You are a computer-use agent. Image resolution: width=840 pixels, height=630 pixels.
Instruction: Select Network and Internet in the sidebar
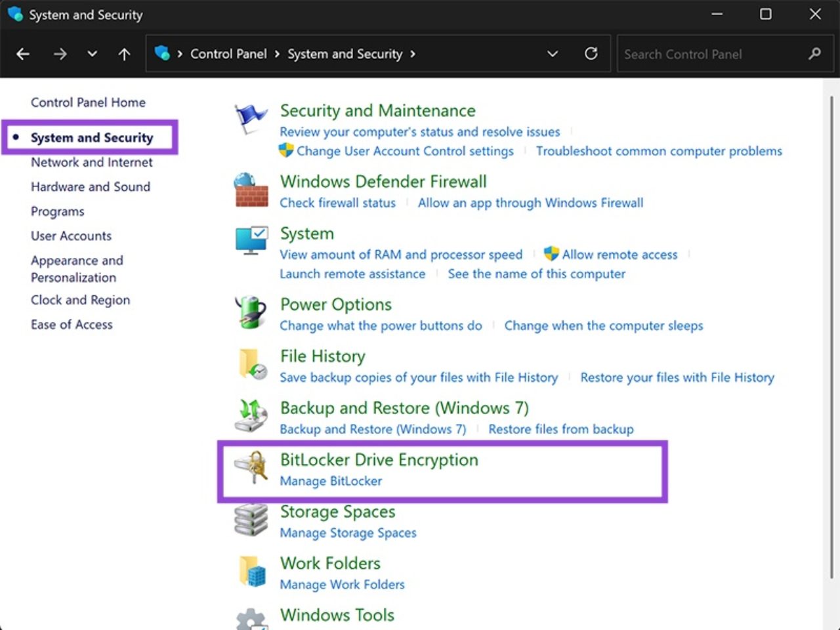(x=92, y=162)
